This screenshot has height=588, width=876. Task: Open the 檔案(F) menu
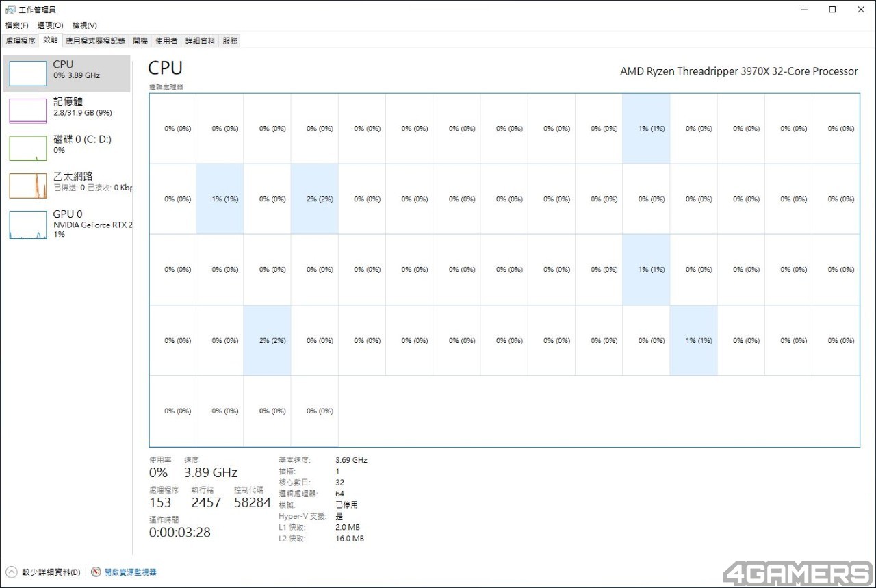pos(17,25)
